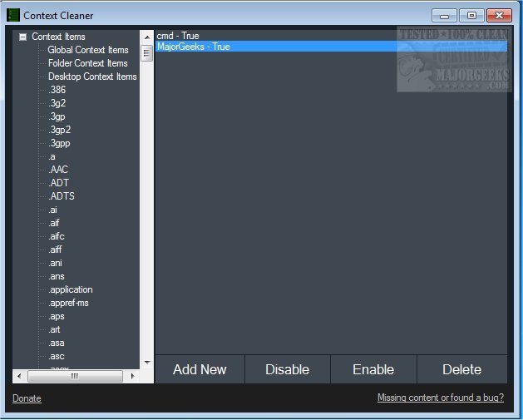Select the .3gp2 extension

[x=59, y=130]
